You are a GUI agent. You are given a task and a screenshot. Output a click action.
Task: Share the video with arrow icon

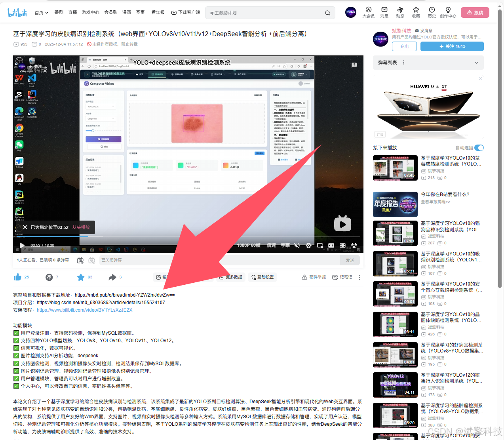click(112, 277)
